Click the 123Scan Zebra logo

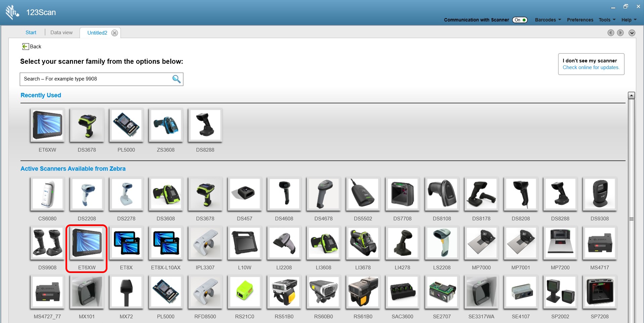12,12
